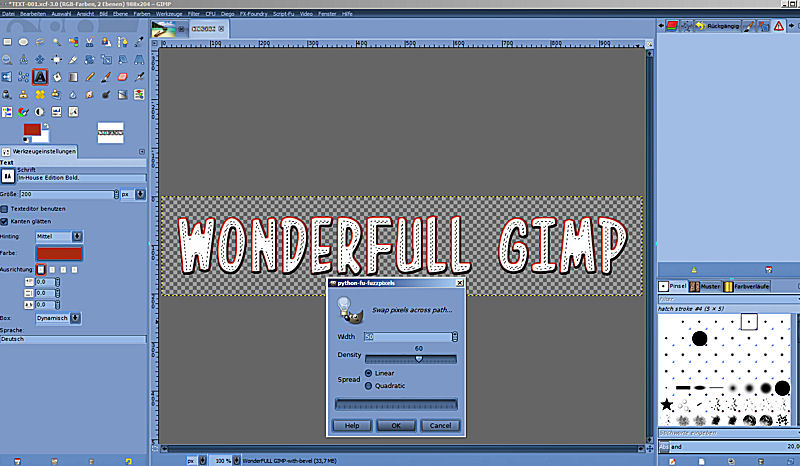Select the Ellipse Select tool

pos(23,42)
